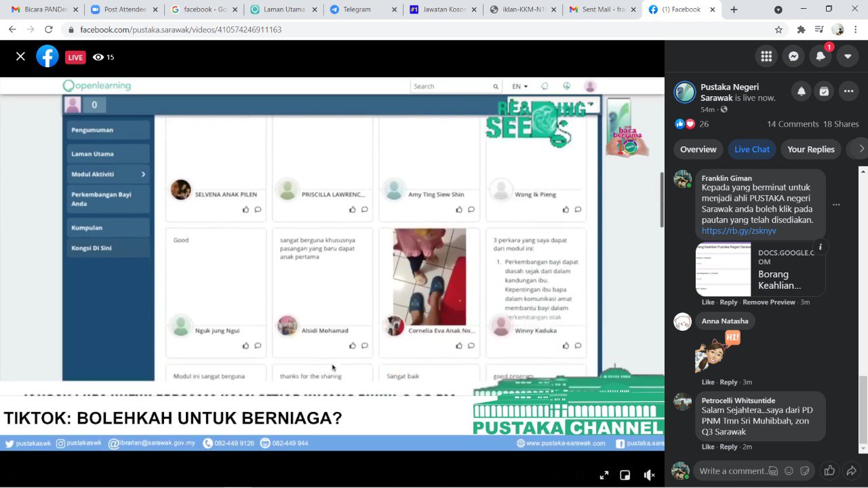868x488 pixels.
Task: Open the three-dot options for the video post
Action: [848, 91]
